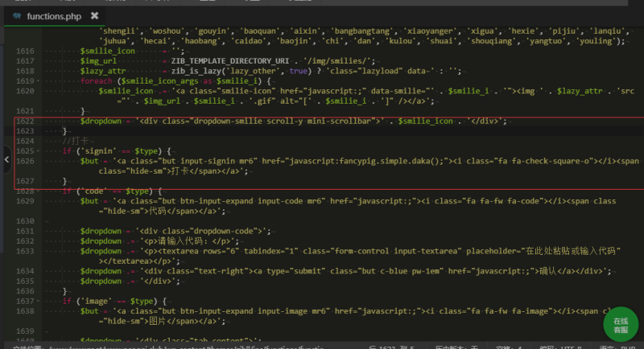This screenshot has height=349, width=644.
Task: Click the zib_is_lazy function call
Action: (x=200, y=71)
